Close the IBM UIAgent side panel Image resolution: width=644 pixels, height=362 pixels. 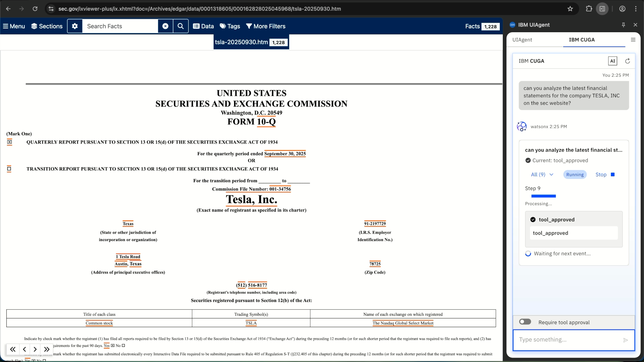coord(635,25)
